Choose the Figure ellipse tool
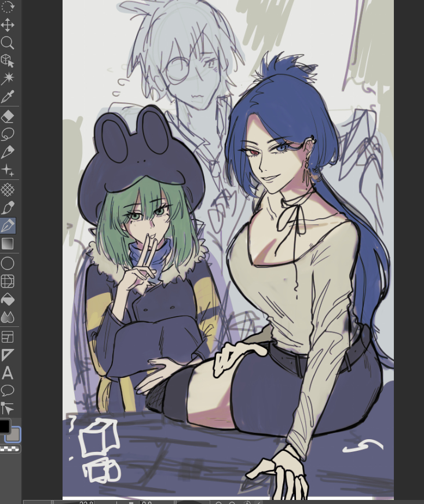424x504 pixels. click(8, 264)
